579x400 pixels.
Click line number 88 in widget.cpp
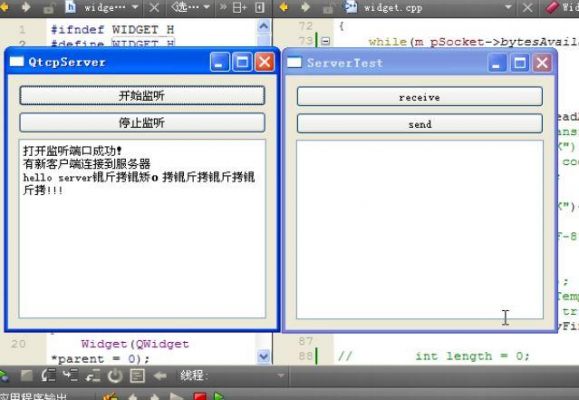pyautogui.click(x=306, y=356)
